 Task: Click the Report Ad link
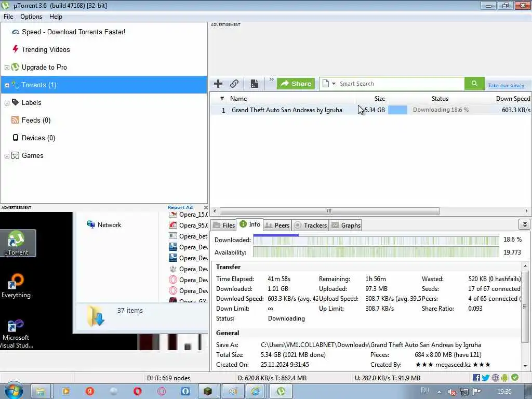click(x=180, y=207)
